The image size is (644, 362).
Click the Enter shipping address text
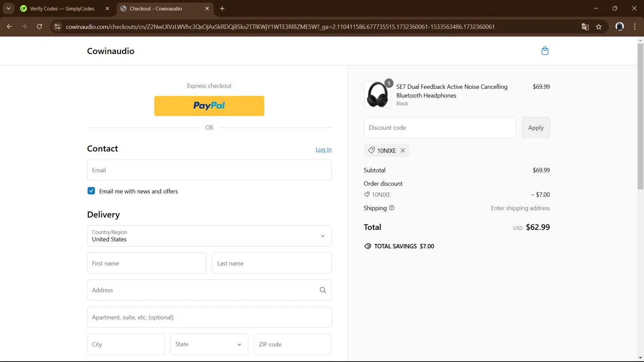point(520,208)
